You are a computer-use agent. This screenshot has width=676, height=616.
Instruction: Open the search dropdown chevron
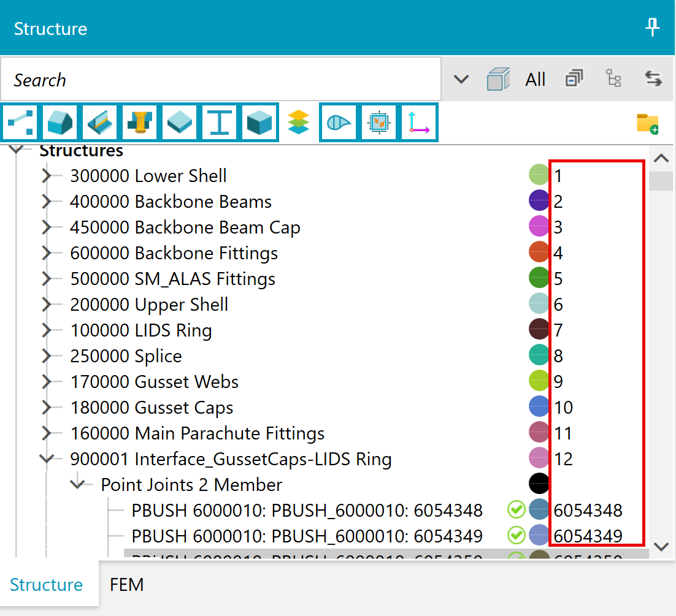(461, 79)
